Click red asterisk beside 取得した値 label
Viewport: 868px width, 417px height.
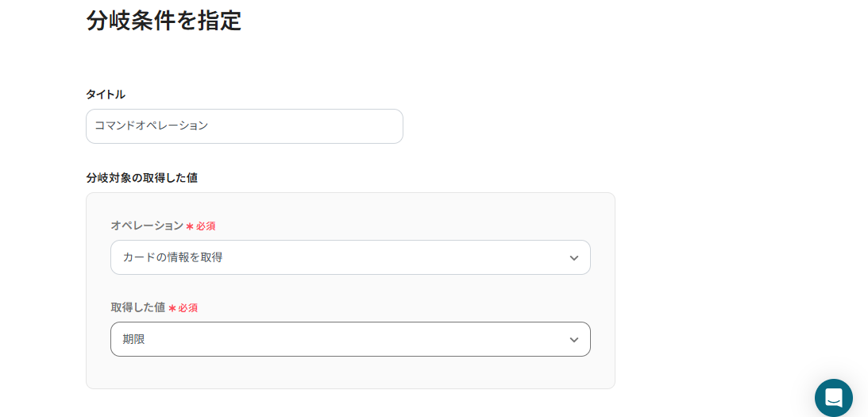coord(172,308)
